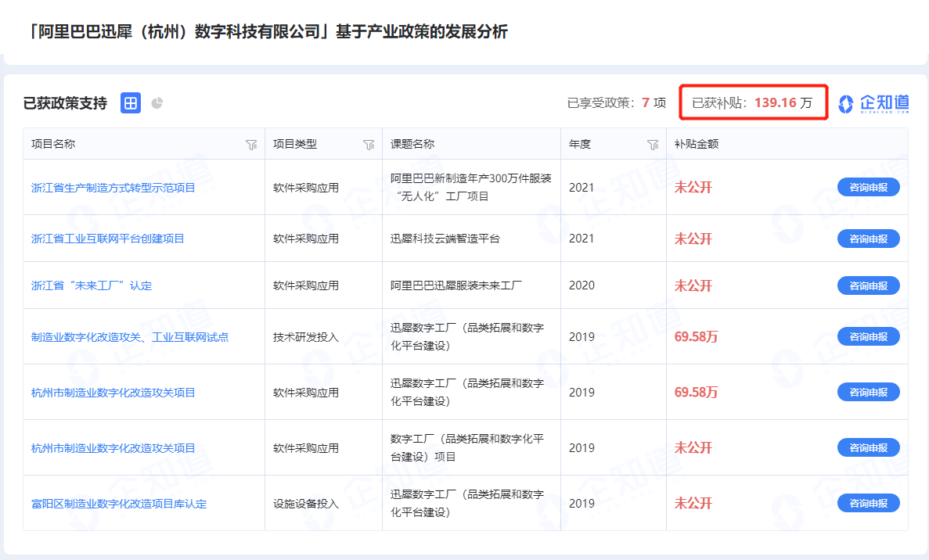The height and width of the screenshot is (560, 929).
Task: Click 咨询申报 in the 数字工厂（品类拓展和数字化平台建设）项目 row
Action: [x=869, y=447]
